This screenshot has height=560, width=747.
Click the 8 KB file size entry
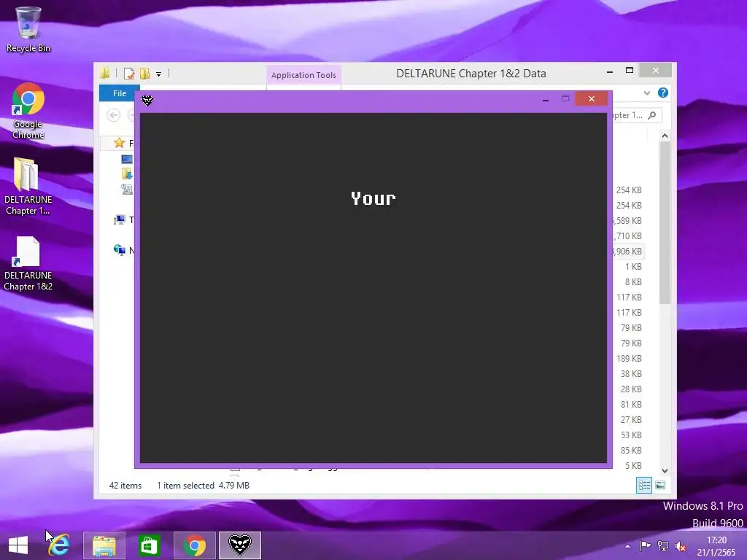point(633,281)
